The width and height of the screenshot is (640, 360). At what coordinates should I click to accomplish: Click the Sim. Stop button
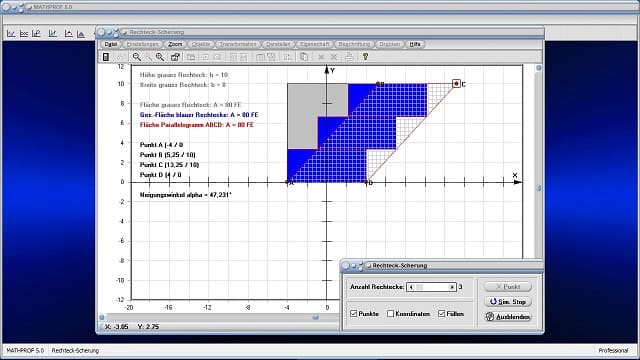point(508,302)
